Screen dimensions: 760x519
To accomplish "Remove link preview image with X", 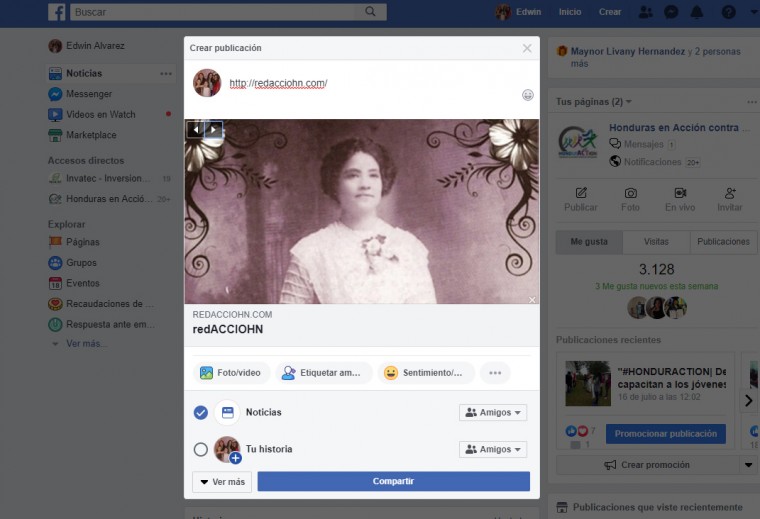I will point(532,300).
